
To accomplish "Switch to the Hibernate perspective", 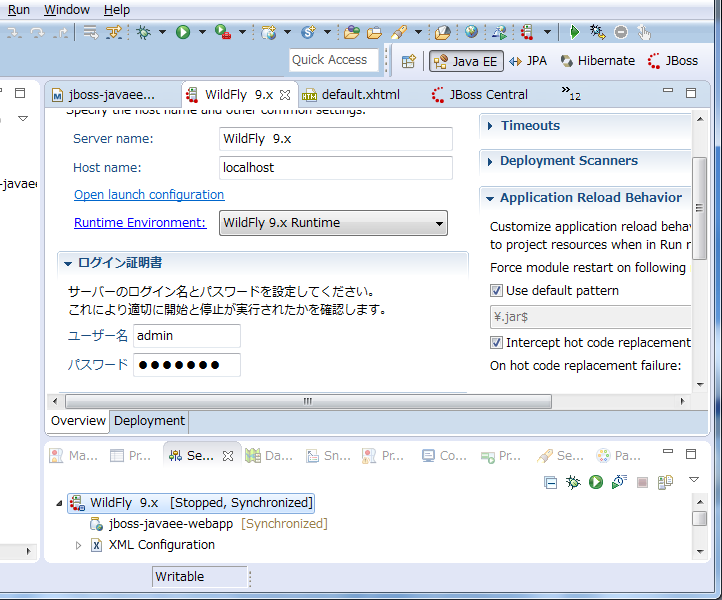I will (x=598, y=61).
